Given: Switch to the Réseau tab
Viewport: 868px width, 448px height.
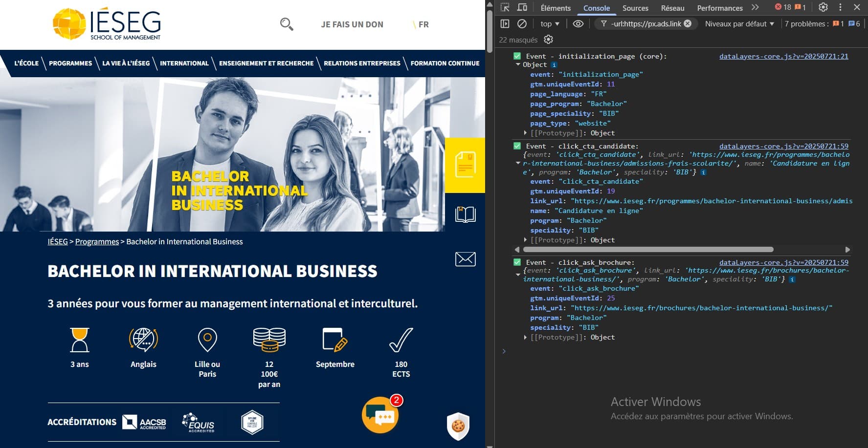Looking at the screenshot, I should [672, 8].
